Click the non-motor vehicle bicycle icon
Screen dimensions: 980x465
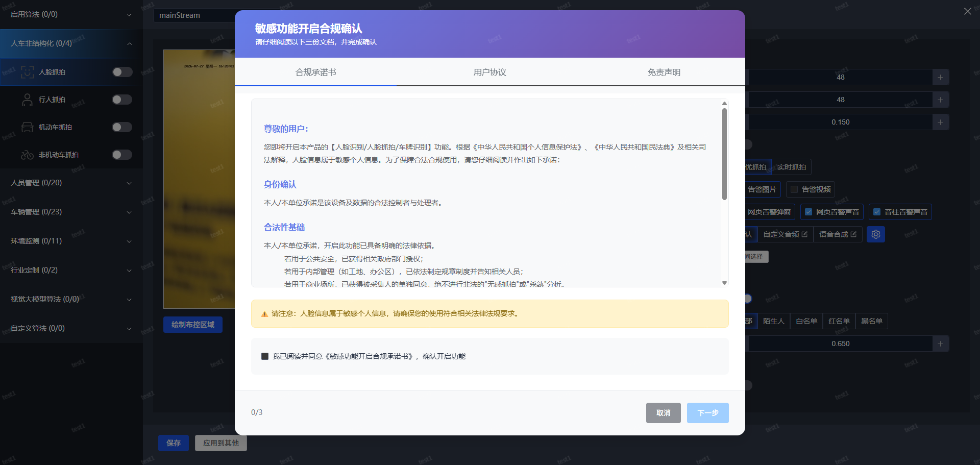27,155
